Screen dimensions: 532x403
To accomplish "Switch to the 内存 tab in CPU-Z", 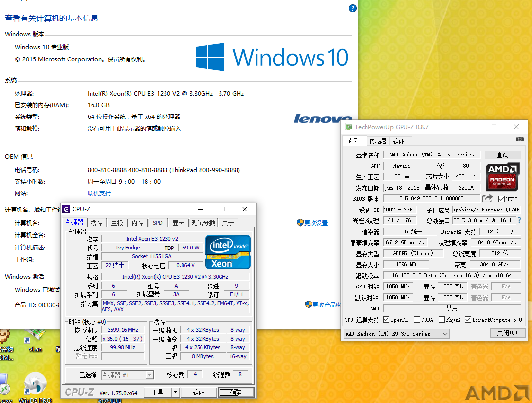I will [x=137, y=223].
